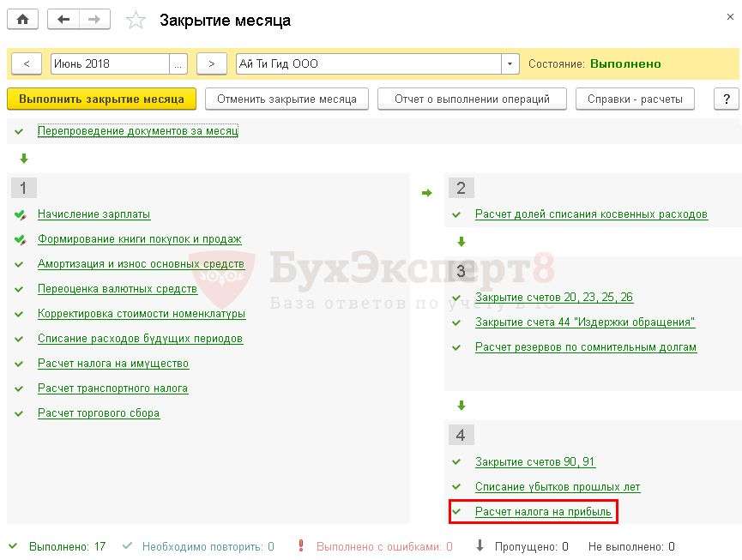Image resolution: width=742 pixels, height=560 pixels.
Task: Click checkmark beside Расчет резервов
Action: coord(456,347)
